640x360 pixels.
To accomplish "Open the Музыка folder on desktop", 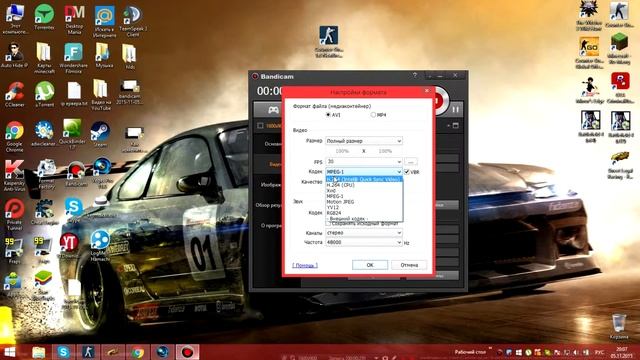I will point(103,55).
